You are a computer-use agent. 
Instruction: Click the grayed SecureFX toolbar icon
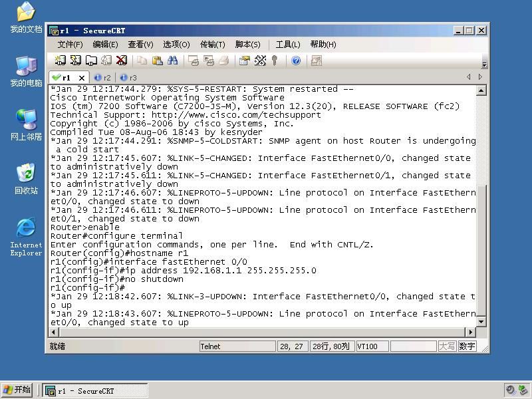(317, 61)
